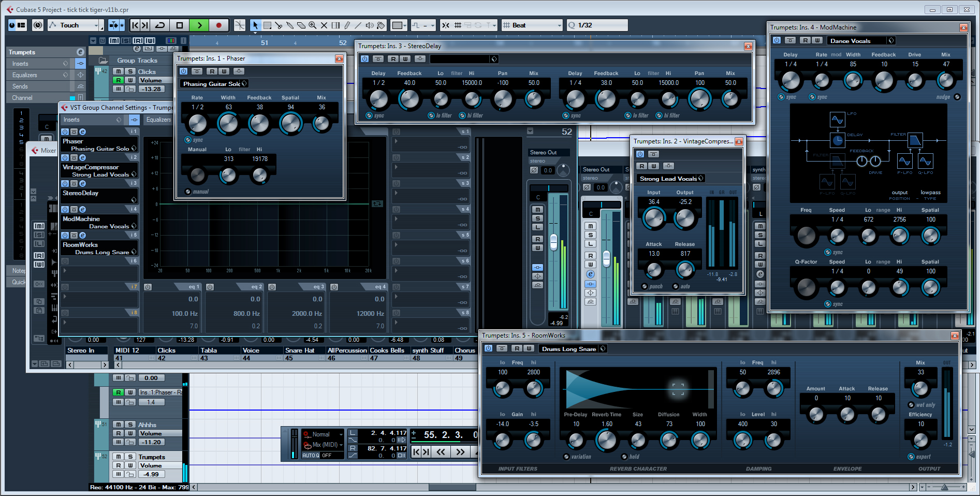The height and width of the screenshot is (496, 980).
Task: Mute the Clicks track with M button
Action: (x=119, y=71)
